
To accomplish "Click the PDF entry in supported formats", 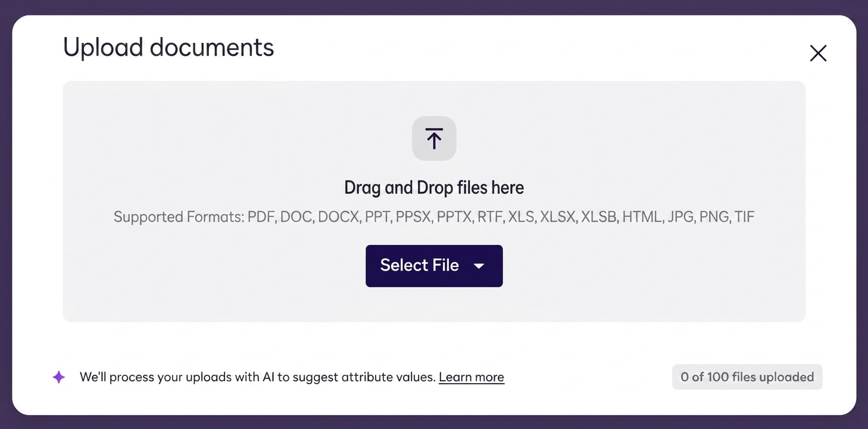I will coord(261,217).
